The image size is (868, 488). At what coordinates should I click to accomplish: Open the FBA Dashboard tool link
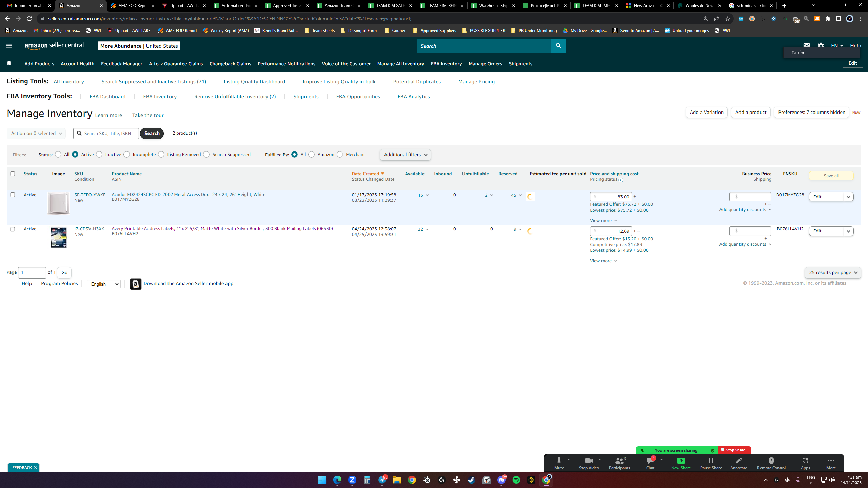click(x=107, y=97)
